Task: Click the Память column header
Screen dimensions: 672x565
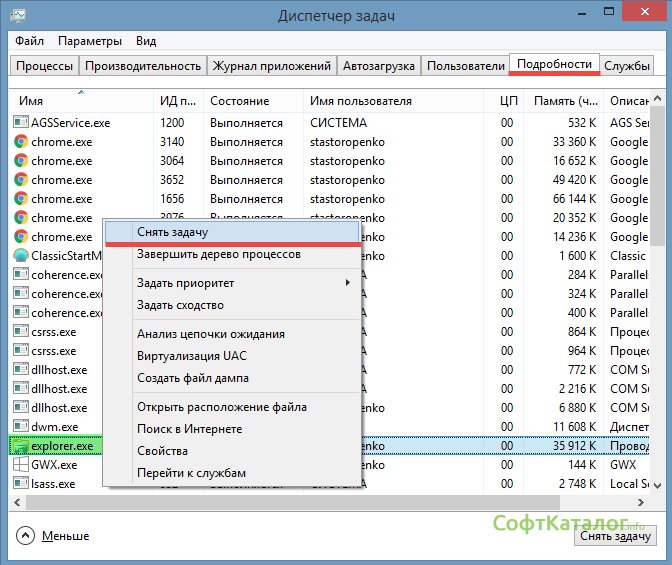Action: (x=553, y=101)
